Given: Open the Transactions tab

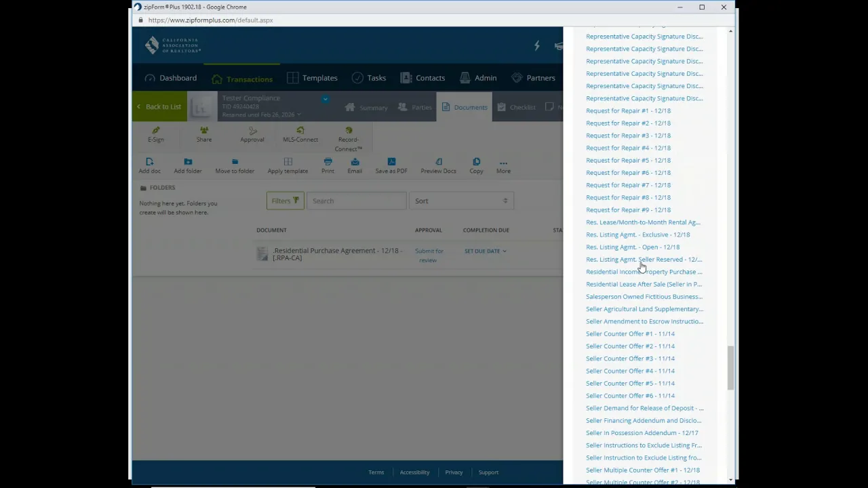Looking at the screenshot, I should tap(242, 79).
